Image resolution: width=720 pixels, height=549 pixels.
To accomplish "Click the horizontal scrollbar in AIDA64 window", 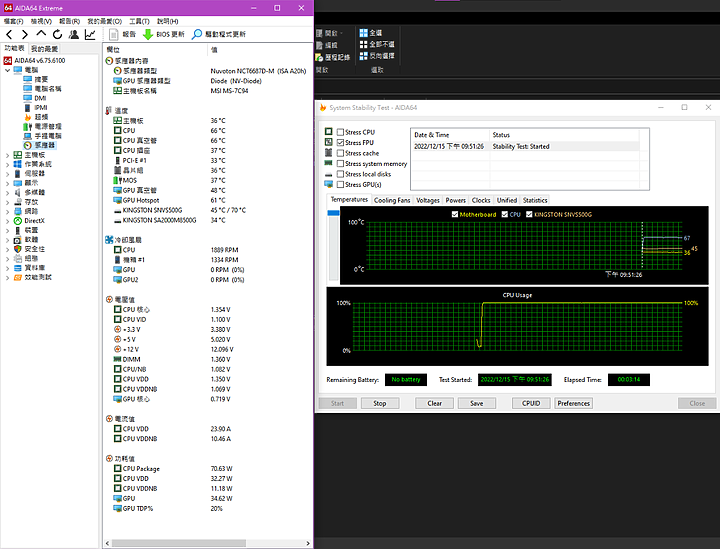I will 179,543.
